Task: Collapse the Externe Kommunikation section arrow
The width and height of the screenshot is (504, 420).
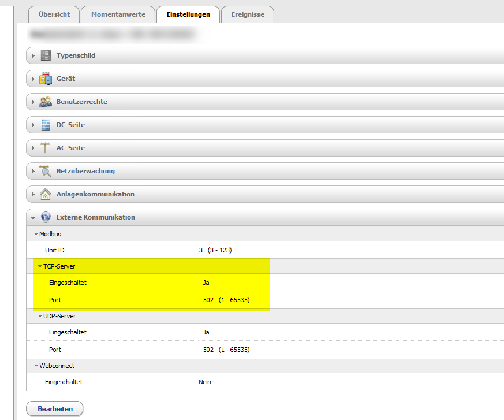Action: pos(33,218)
